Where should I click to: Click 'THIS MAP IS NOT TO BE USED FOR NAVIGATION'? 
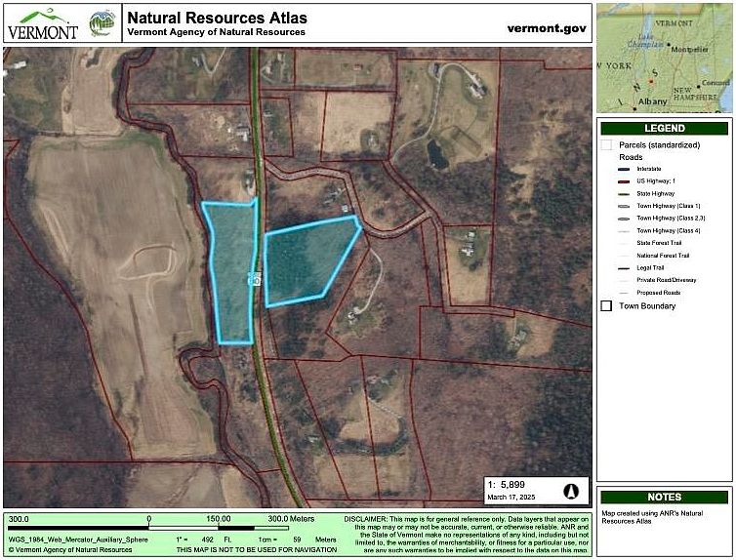click(x=257, y=549)
